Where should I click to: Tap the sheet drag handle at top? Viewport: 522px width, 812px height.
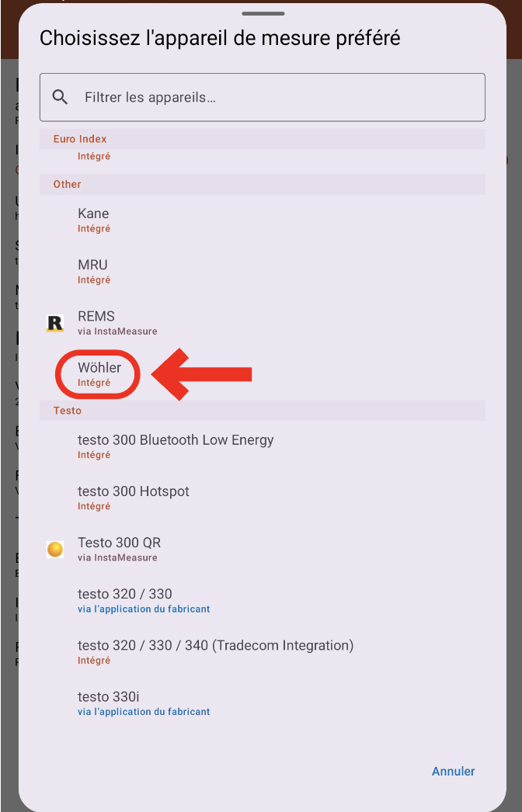coord(263,13)
